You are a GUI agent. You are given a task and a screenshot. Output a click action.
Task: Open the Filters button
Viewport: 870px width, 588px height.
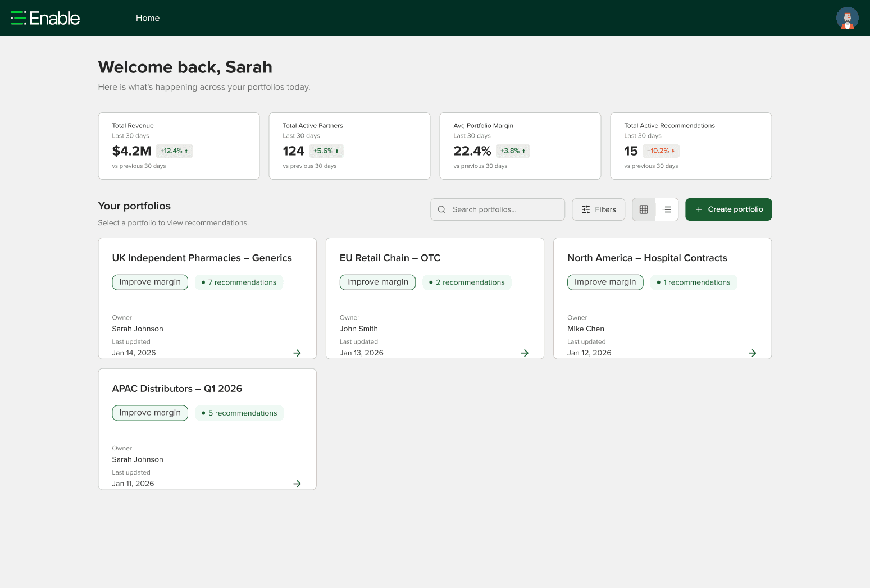coord(598,209)
